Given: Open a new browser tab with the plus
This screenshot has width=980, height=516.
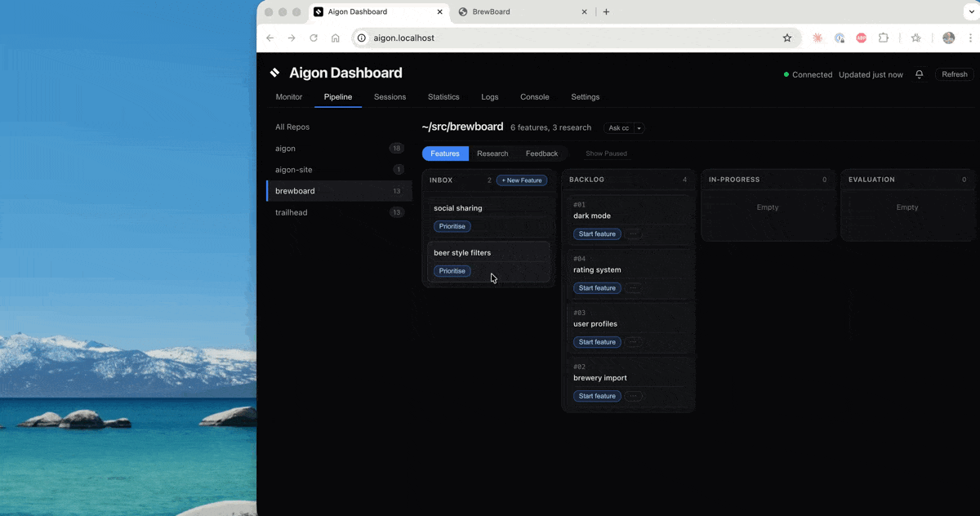Looking at the screenshot, I should tap(606, 11).
